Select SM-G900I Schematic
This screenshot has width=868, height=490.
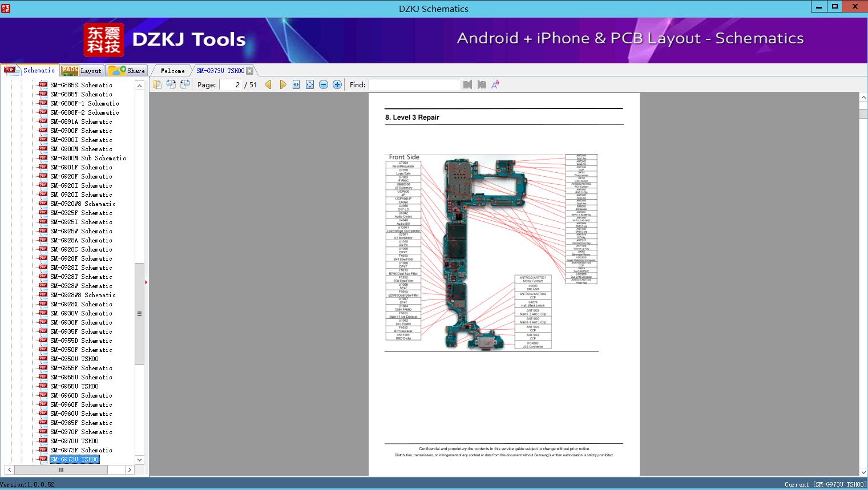81,140
